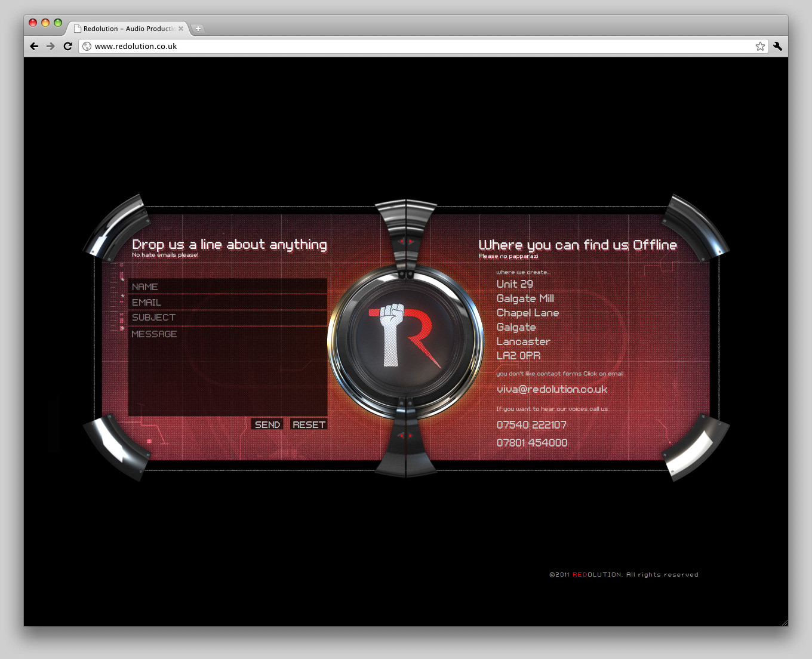Image resolution: width=812 pixels, height=659 pixels.
Task: Close the Redolution browser tab
Action: coord(181,29)
